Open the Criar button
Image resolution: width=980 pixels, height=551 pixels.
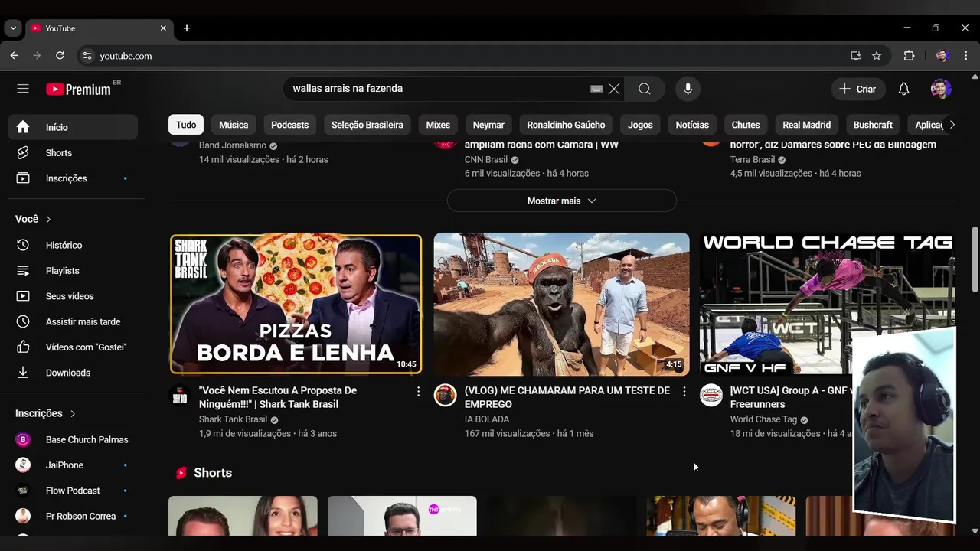point(857,89)
